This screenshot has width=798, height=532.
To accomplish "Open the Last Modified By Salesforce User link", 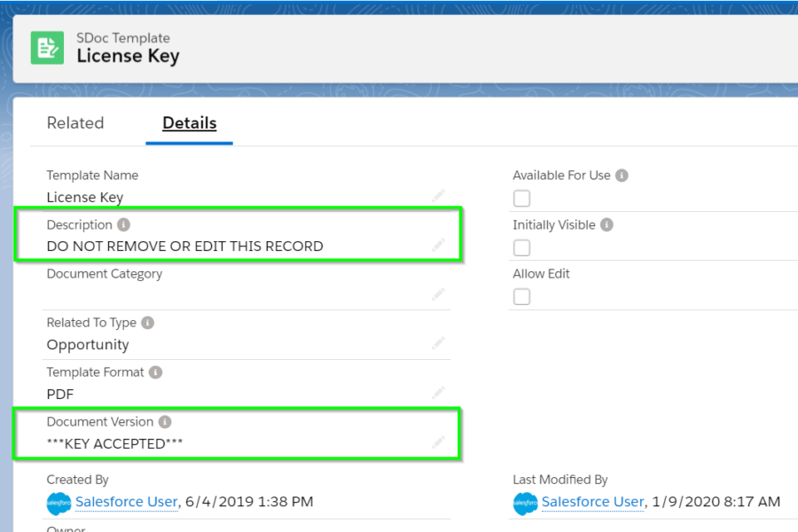I will [x=592, y=502].
